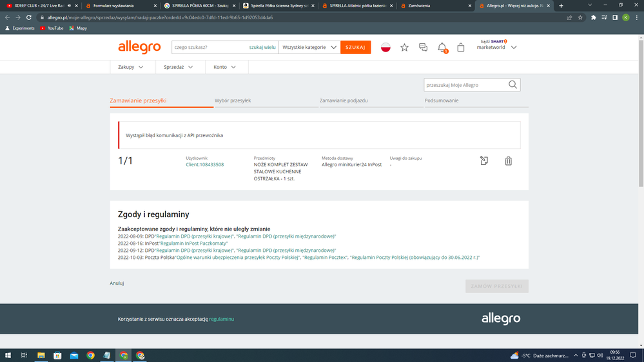Image resolution: width=644 pixels, height=362 pixels.
Task: Open notifications bell icon
Action: [442, 48]
